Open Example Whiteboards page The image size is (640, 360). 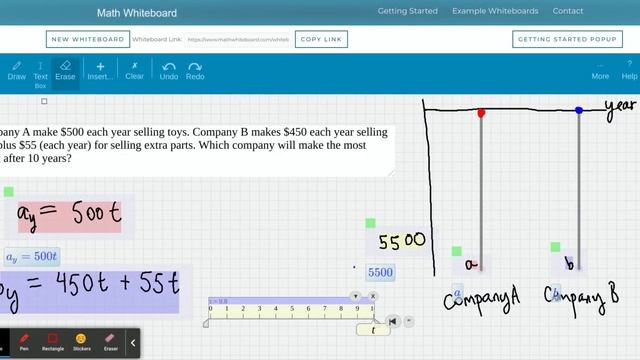click(495, 11)
